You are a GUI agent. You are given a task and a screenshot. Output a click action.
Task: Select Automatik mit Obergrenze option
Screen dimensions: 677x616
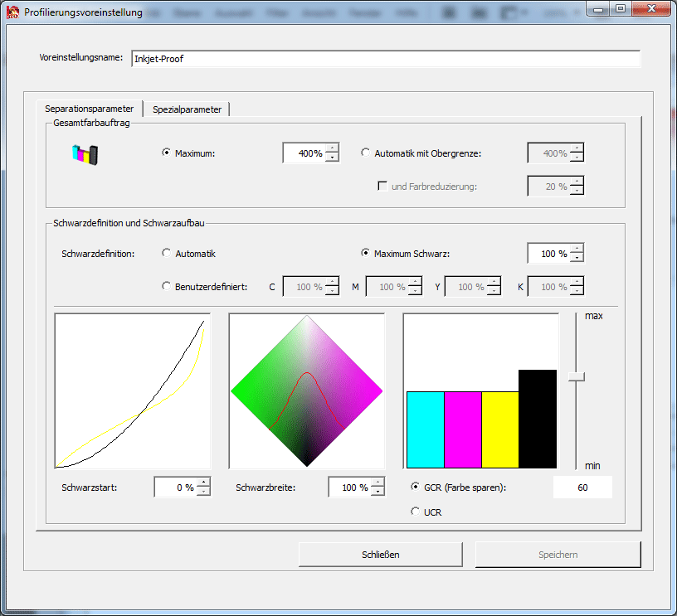tap(366, 153)
